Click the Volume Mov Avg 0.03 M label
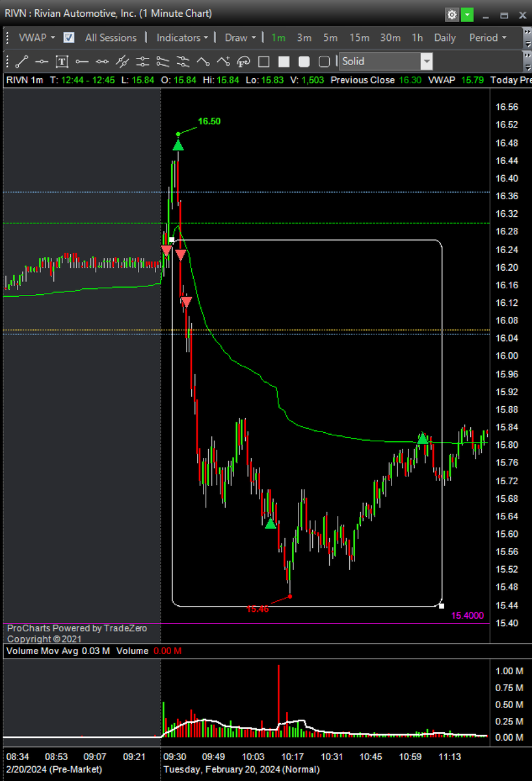The height and width of the screenshot is (781, 532). [59, 651]
